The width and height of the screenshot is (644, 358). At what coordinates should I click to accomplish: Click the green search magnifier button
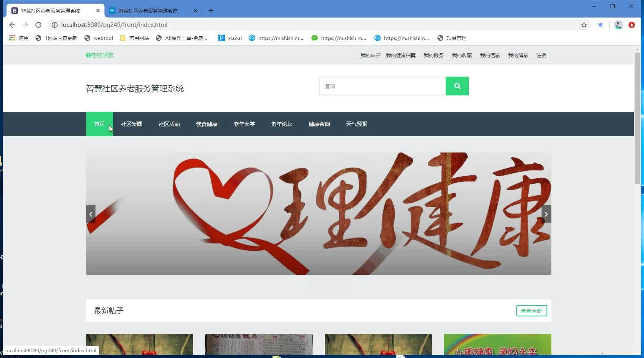click(457, 86)
